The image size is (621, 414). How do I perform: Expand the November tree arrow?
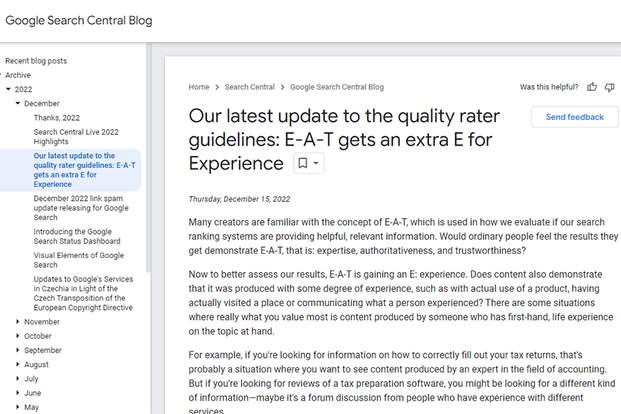tap(18, 322)
